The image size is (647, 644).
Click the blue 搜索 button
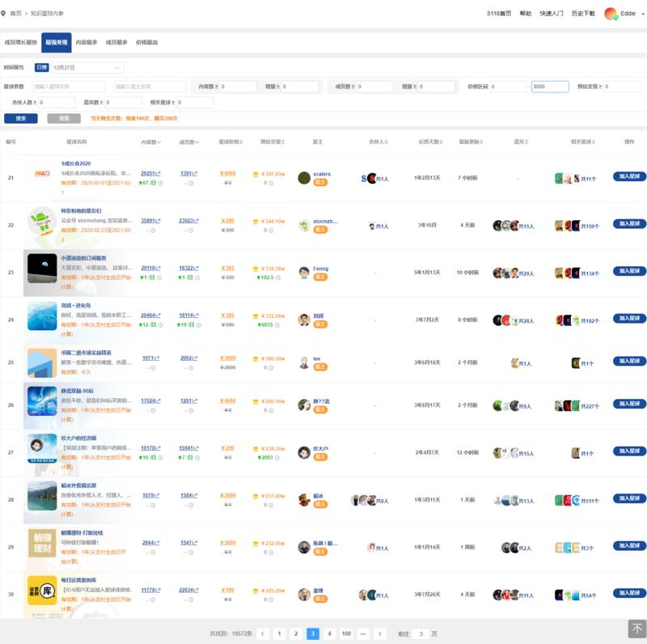20,118
